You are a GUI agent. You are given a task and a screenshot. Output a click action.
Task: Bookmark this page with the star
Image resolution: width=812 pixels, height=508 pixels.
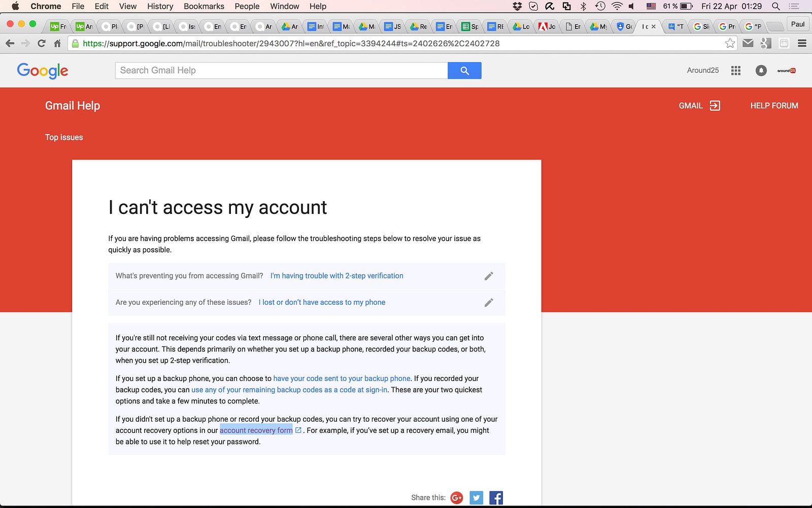730,44
